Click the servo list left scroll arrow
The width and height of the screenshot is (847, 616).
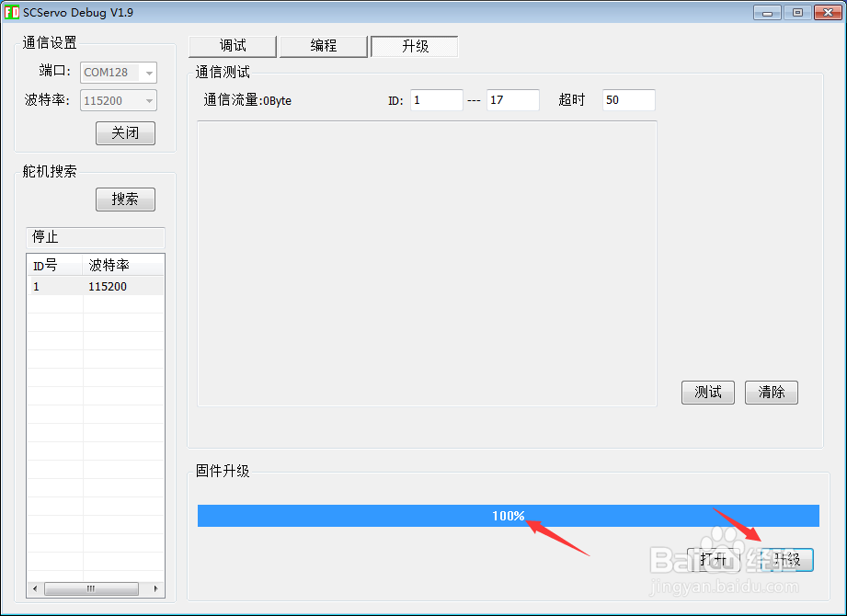tap(35, 588)
